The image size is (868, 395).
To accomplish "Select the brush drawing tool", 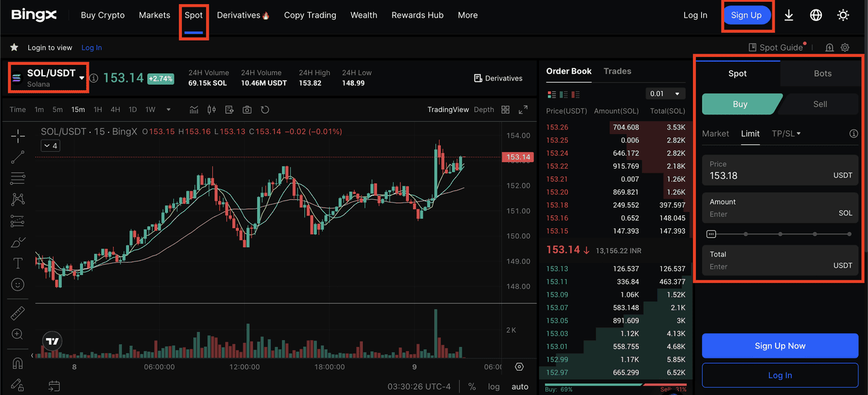I will pos(18,242).
